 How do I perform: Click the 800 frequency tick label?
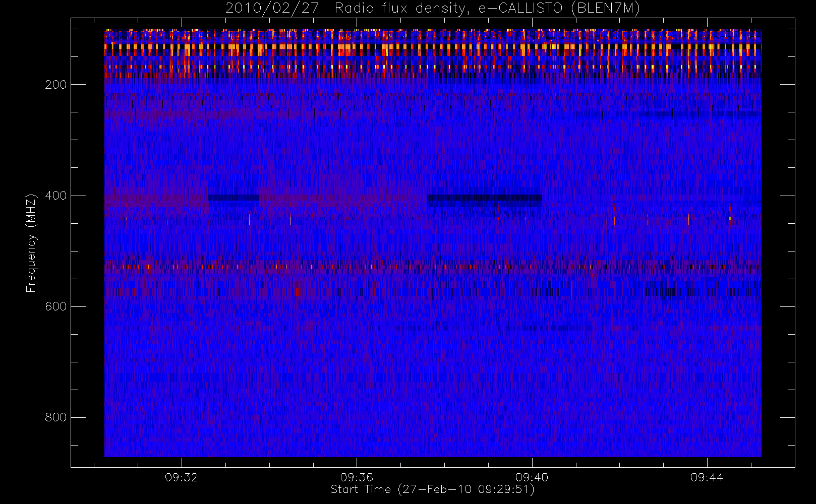tap(55, 417)
